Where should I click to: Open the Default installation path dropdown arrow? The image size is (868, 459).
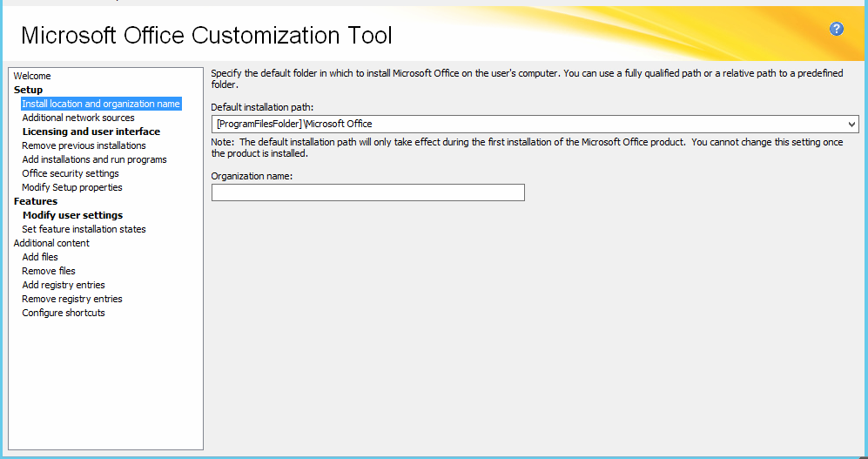851,125
